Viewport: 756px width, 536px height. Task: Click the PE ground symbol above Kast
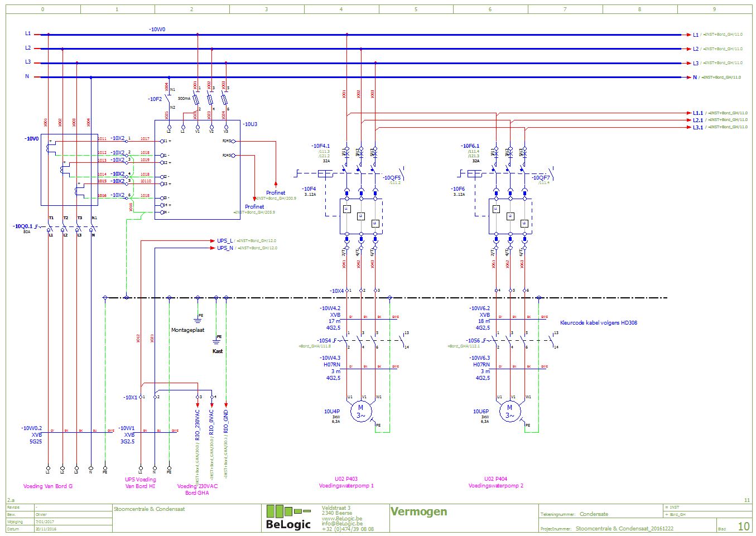pyautogui.click(x=217, y=340)
